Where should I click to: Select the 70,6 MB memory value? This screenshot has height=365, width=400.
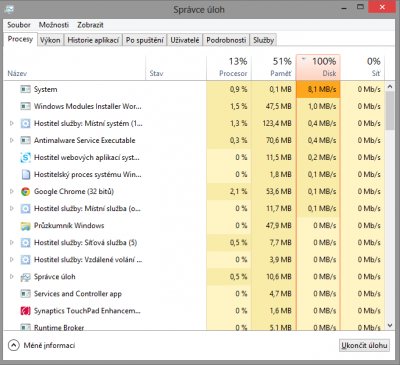279,140
